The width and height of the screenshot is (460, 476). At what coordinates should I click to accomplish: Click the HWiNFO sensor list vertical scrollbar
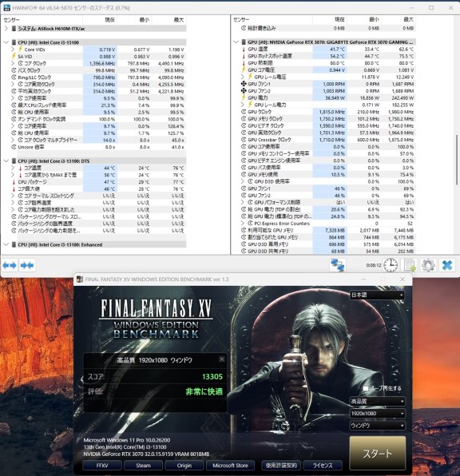(457, 160)
